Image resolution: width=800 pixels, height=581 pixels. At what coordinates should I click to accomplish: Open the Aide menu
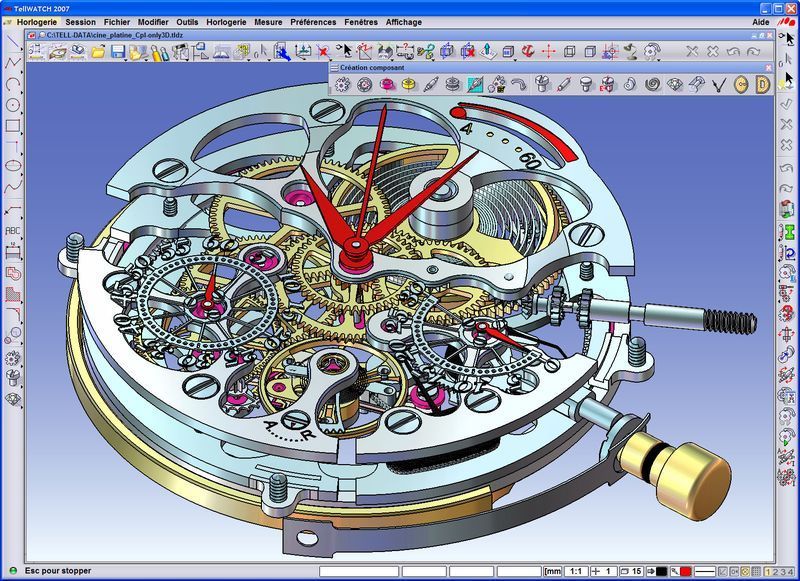[760, 22]
